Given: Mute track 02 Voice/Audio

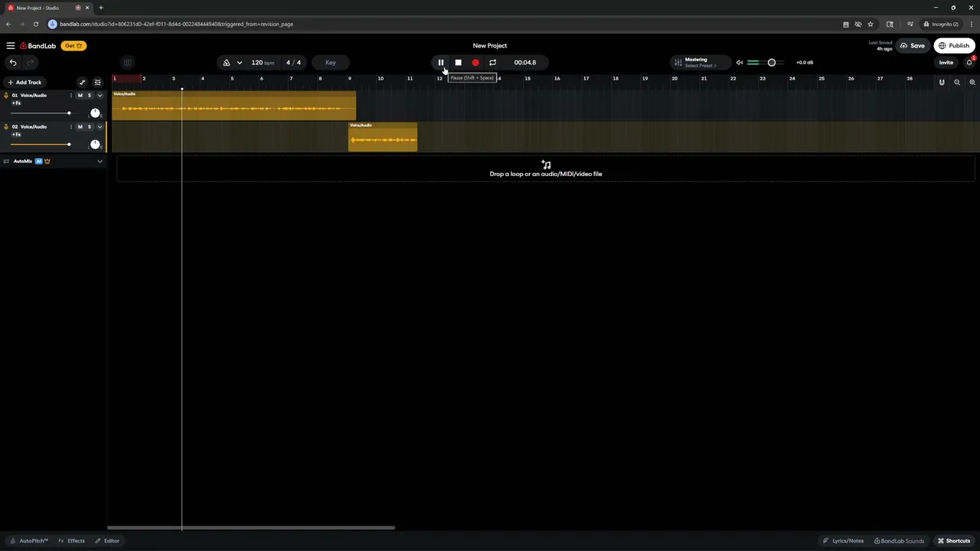Looking at the screenshot, I should [x=80, y=127].
